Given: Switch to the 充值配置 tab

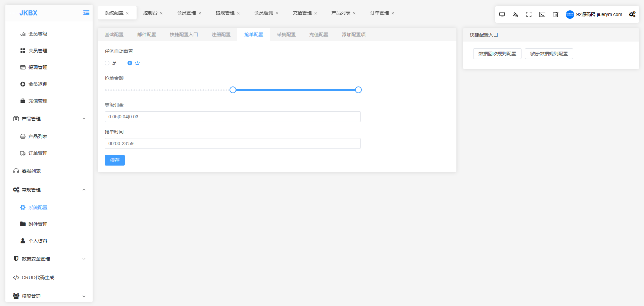Looking at the screenshot, I should [x=319, y=35].
